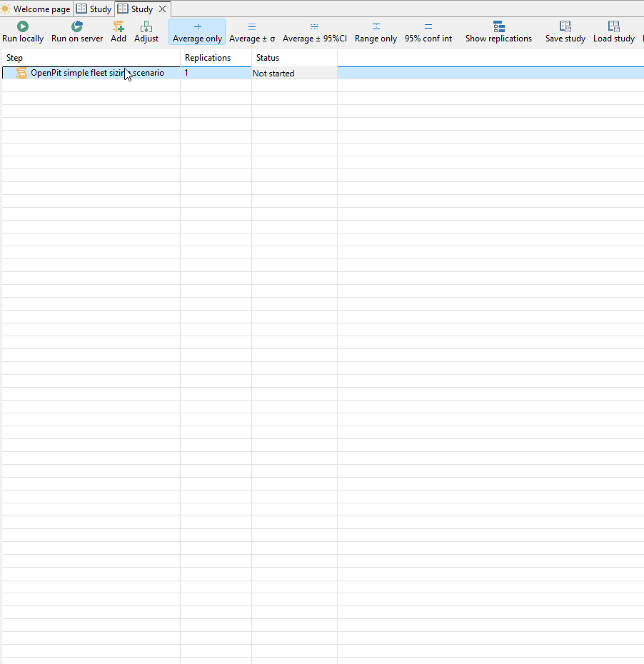Select Average ± 95%CI display mode

click(315, 31)
